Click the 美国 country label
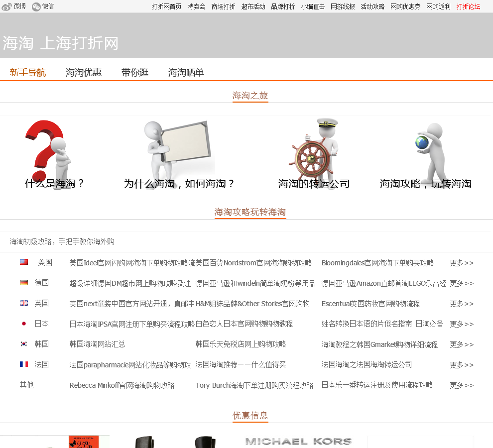The width and height of the screenshot is (493, 448). [x=45, y=262]
